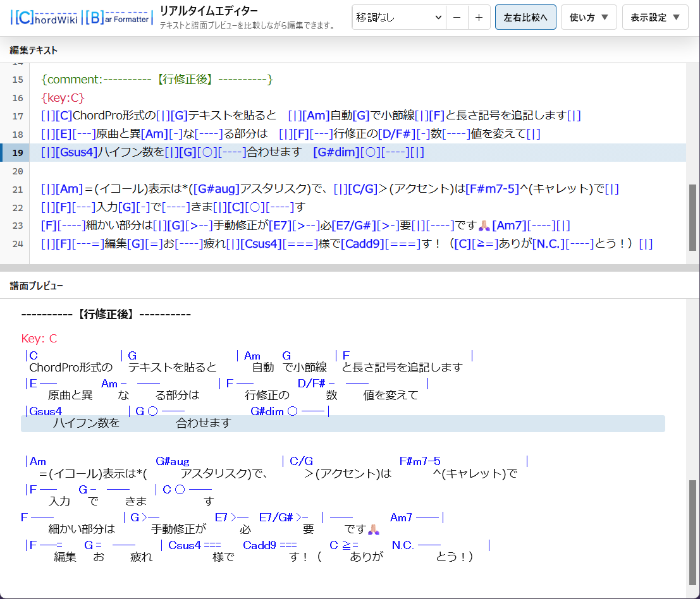
Task: Click [Gsus4] chord tag in editor line 19
Action: (x=77, y=152)
